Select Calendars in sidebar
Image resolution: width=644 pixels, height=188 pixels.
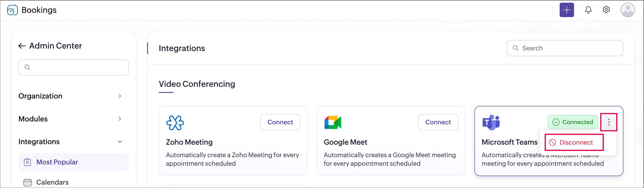[52, 182]
